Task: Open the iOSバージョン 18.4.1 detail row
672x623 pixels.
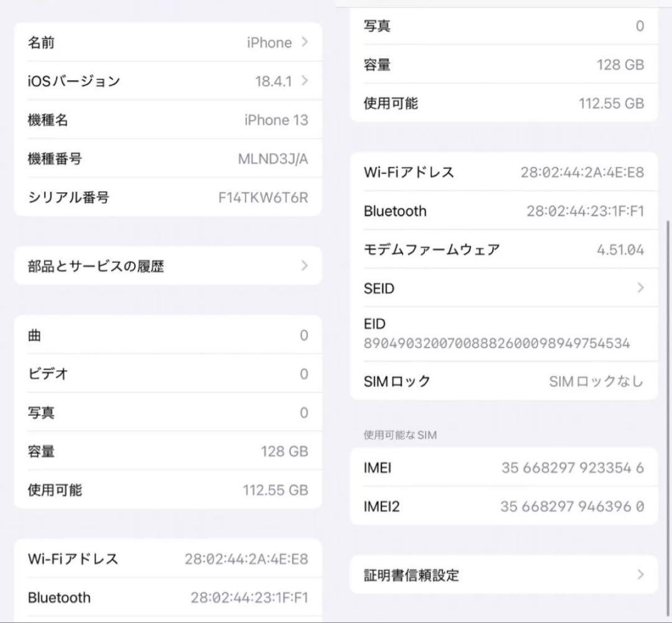Action: (x=168, y=81)
